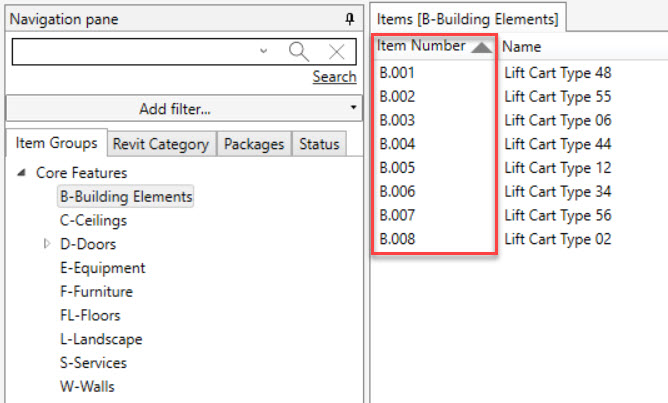Select the Item Groups tab

click(x=57, y=143)
